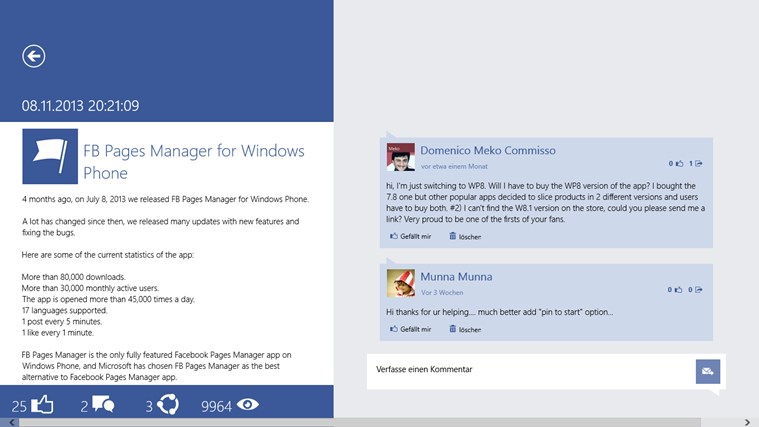Open the comments icon showing 2
The height and width of the screenshot is (427, 759).
point(103,404)
